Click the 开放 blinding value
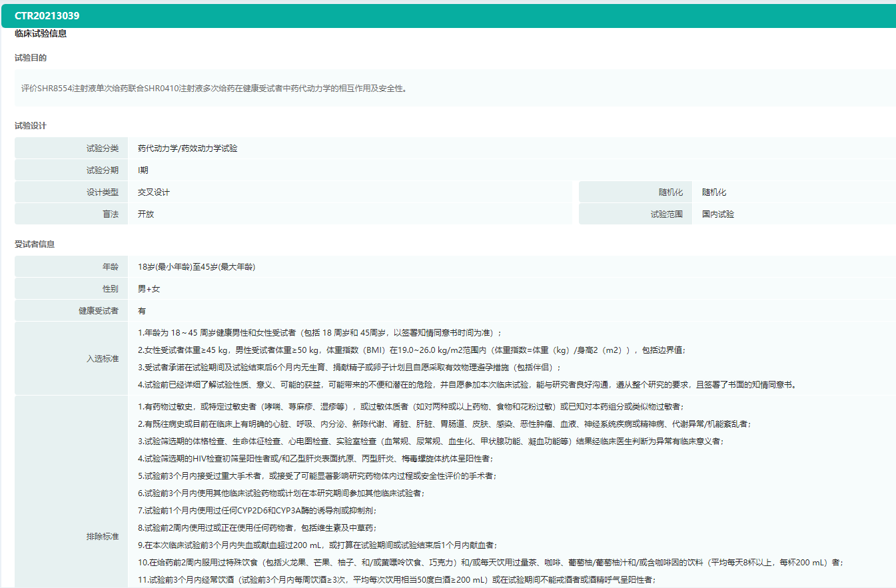This screenshot has width=896, height=588. point(146,214)
